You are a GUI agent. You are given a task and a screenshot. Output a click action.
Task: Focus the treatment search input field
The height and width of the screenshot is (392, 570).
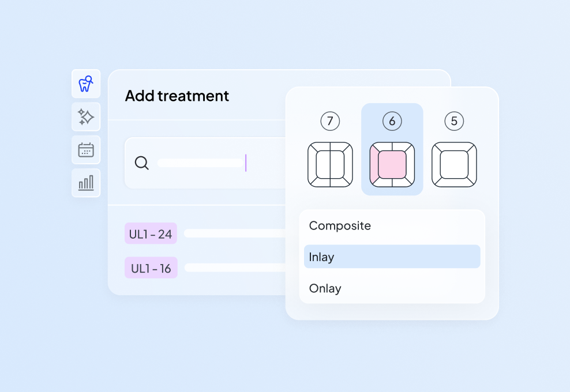202,163
